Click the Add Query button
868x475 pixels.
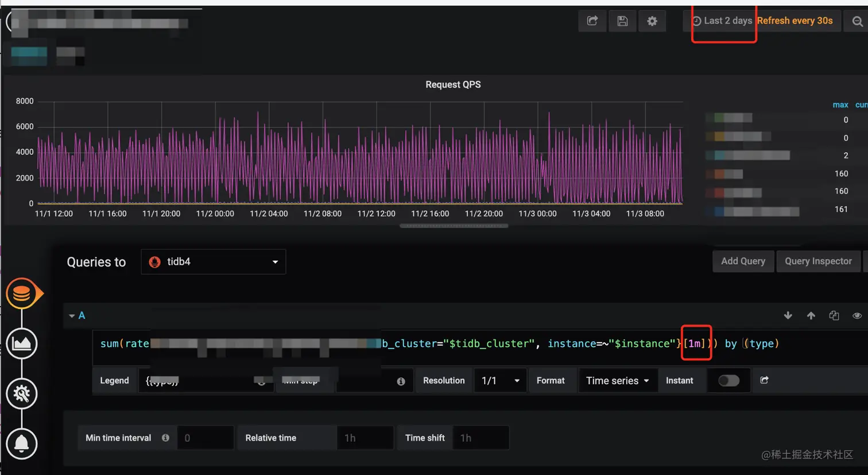click(x=743, y=261)
